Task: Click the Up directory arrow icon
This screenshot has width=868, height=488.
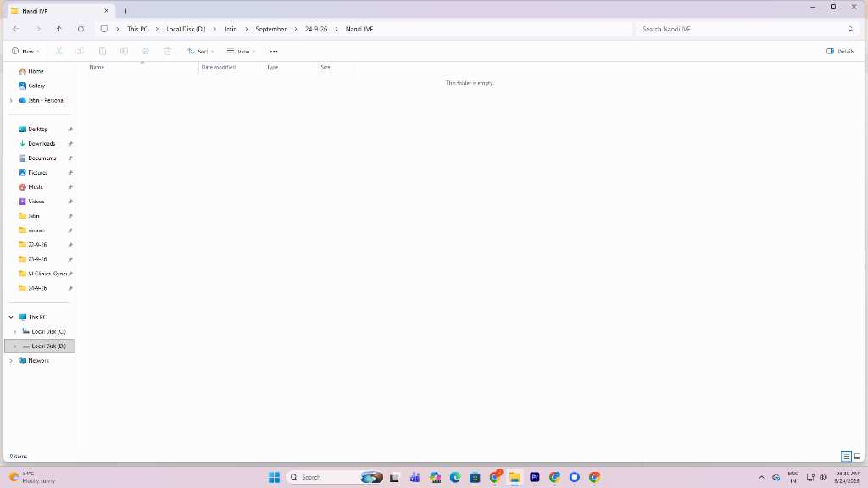Action: 58,29
